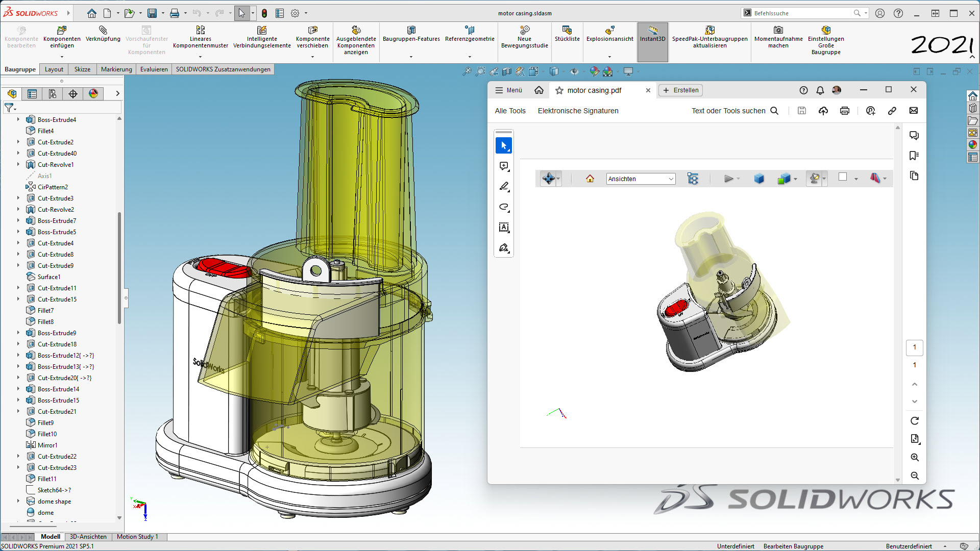This screenshot has height=551, width=980.
Task: Click the 3D home view icon in PDF toolbar
Action: pyautogui.click(x=590, y=179)
